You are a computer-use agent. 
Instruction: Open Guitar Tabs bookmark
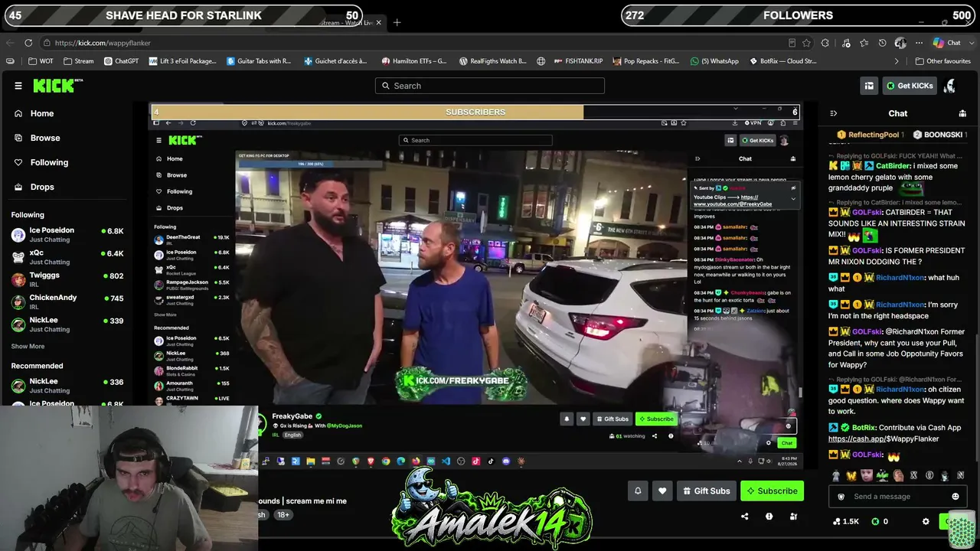point(259,61)
